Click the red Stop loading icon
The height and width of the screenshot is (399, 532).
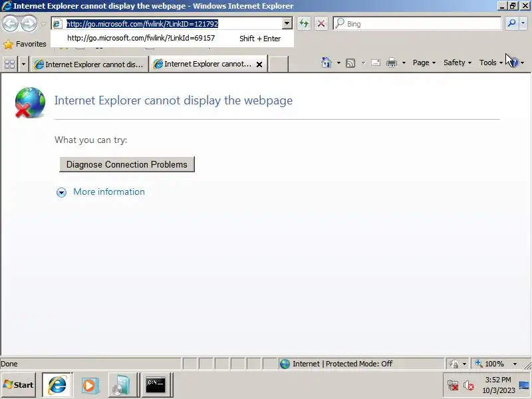coord(321,23)
